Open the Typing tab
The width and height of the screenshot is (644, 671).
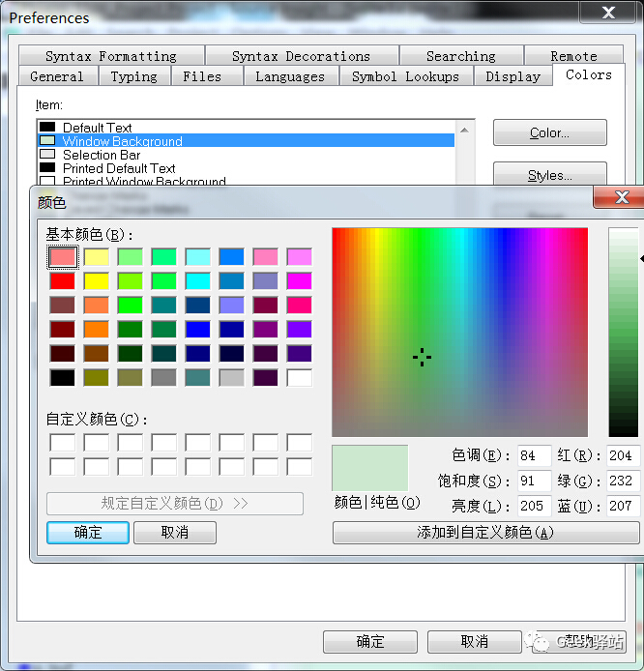click(134, 76)
